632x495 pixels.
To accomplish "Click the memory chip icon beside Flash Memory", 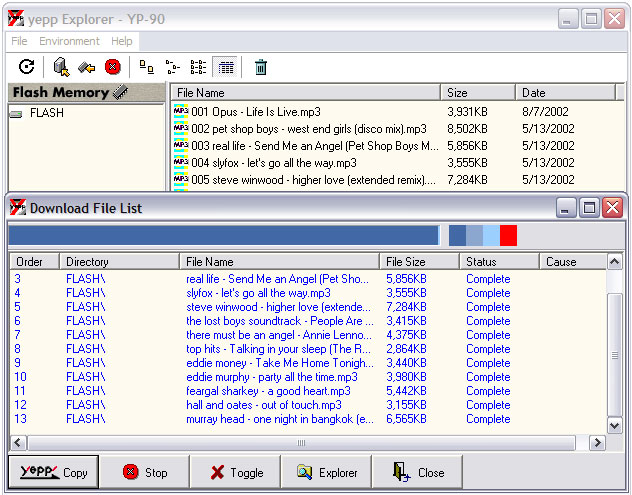I will [x=121, y=92].
